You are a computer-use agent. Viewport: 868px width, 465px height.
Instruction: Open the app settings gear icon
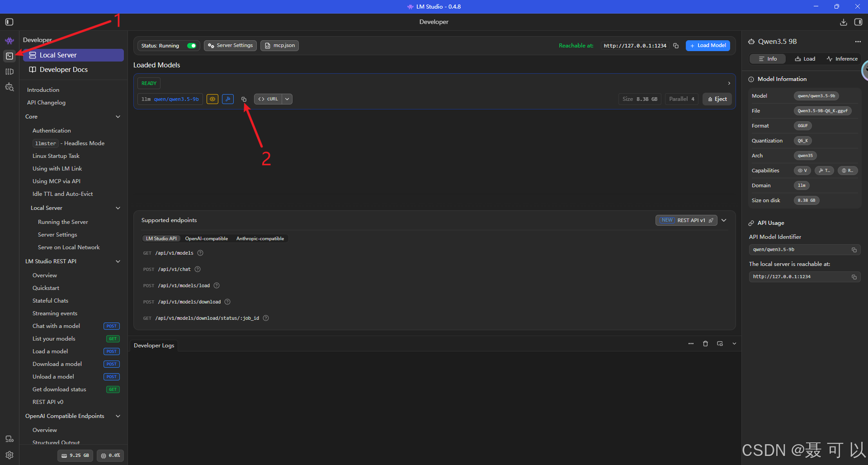click(x=9, y=455)
